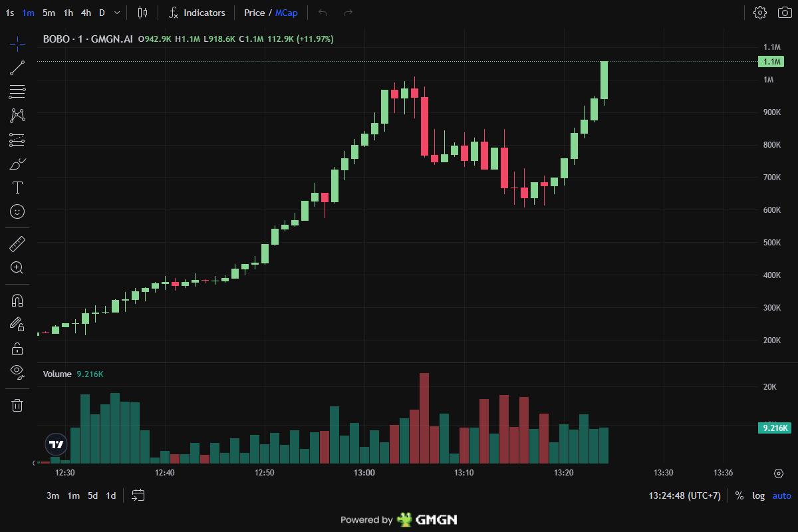Toggle magnet mode snapping
798x532 pixels.
point(17,301)
